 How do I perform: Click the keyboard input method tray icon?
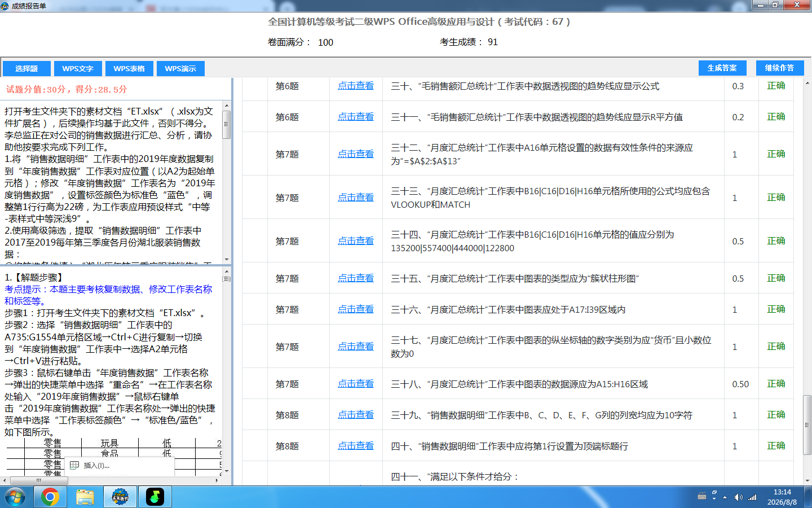(x=702, y=497)
